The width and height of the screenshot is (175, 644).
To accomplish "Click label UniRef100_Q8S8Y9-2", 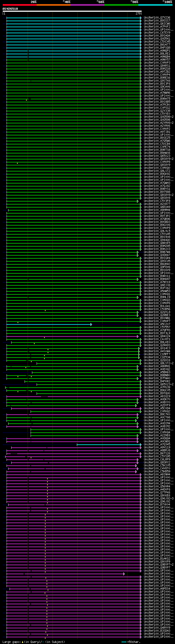I will coord(159,159).
